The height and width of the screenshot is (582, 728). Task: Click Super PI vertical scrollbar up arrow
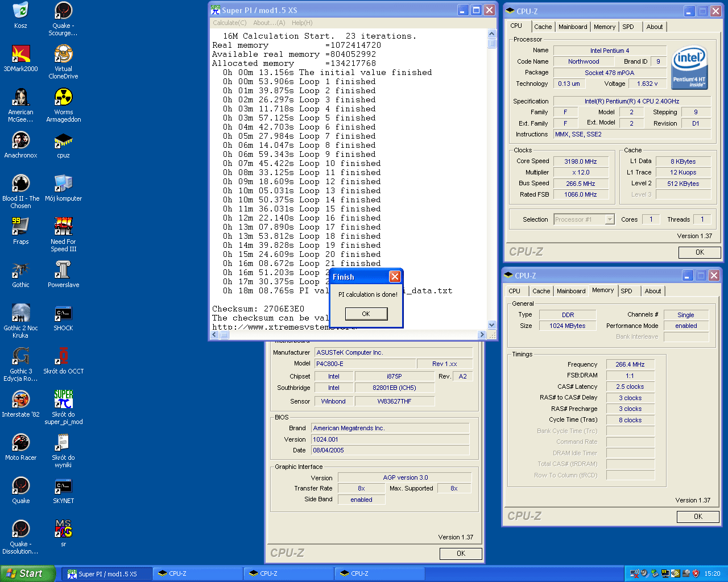point(492,34)
